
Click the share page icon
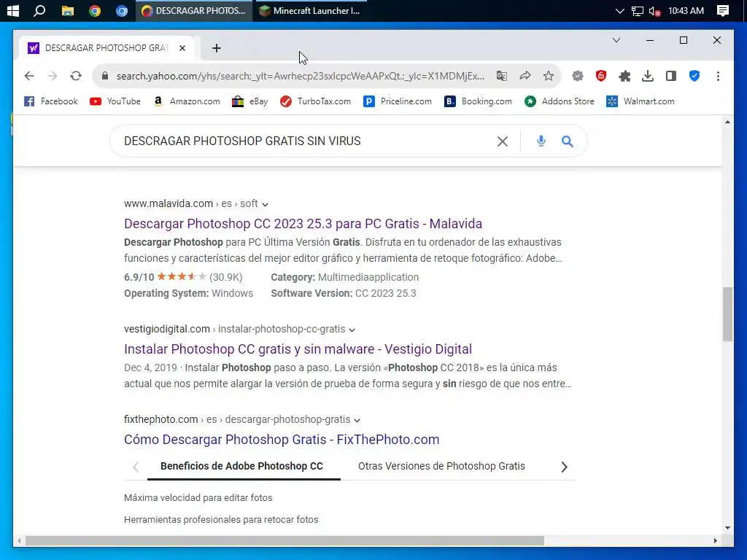click(x=525, y=76)
